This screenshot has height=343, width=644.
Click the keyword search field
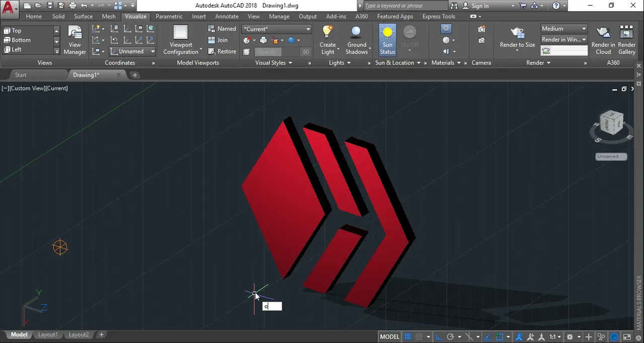point(405,6)
